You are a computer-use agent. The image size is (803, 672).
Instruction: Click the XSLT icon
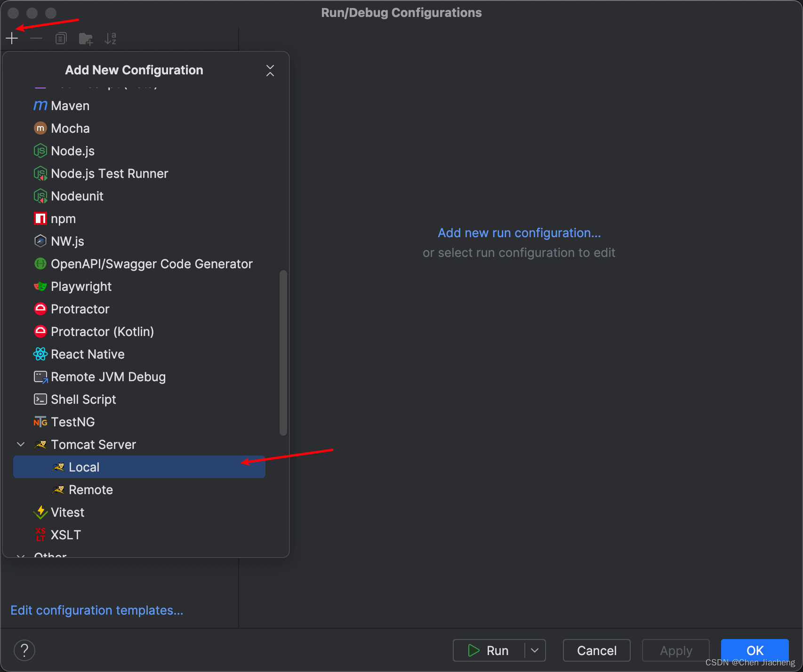[x=40, y=535]
